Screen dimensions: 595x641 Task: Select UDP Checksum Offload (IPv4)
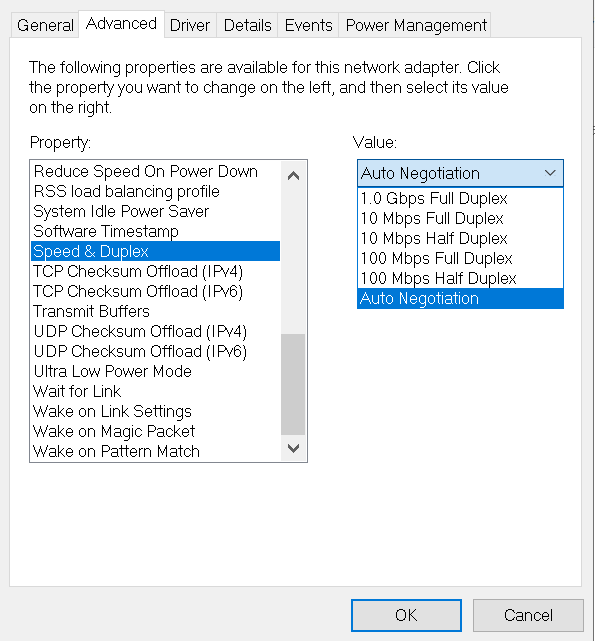(156, 332)
